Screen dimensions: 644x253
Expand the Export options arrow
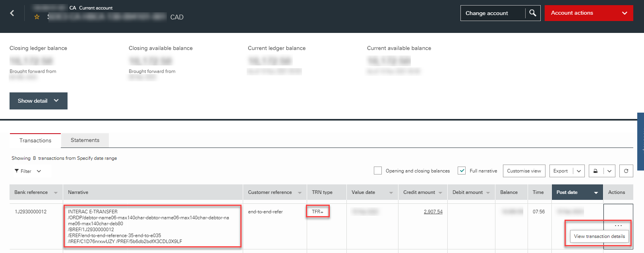579,171
